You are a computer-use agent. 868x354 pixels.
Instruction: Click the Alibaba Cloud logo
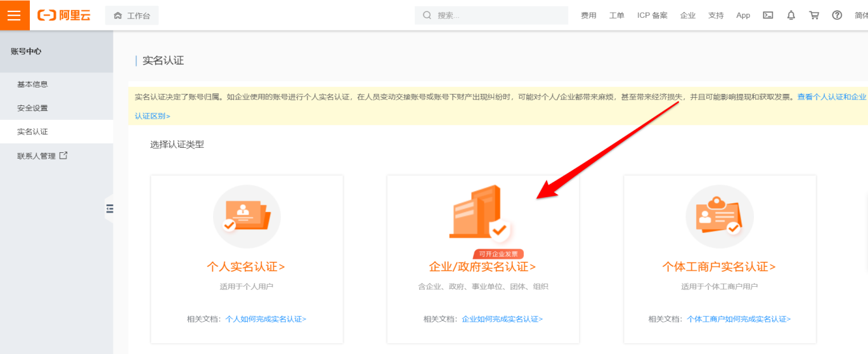64,15
